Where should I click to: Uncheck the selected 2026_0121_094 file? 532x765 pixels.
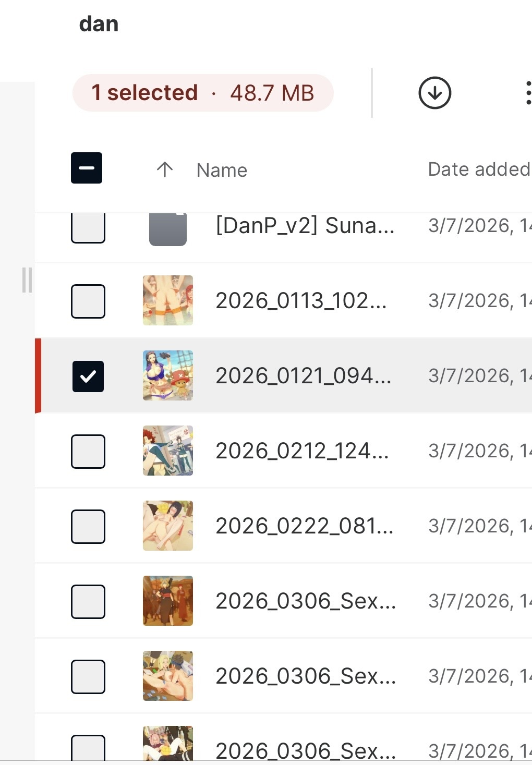pyautogui.click(x=88, y=375)
